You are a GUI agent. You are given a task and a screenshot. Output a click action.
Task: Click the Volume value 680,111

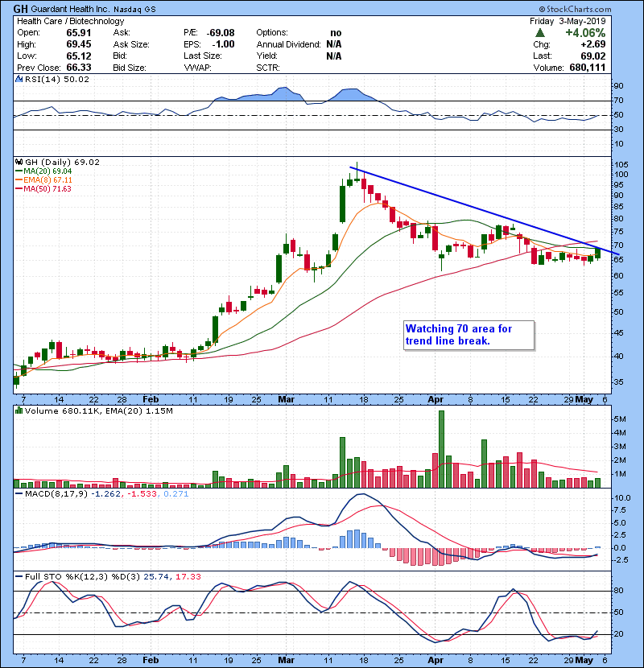point(588,68)
